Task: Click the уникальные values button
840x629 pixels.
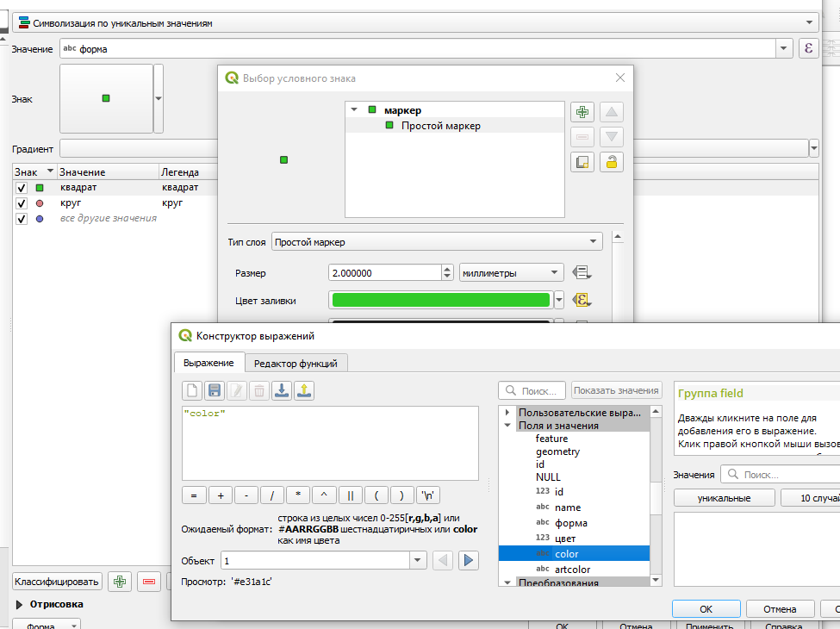Action: coord(724,498)
